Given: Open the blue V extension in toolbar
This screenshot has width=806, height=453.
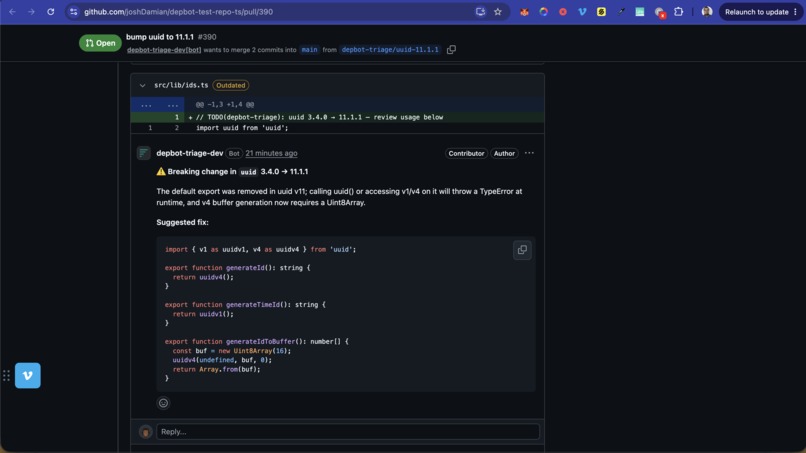Looking at the screenshot, I should click(582, 12).
